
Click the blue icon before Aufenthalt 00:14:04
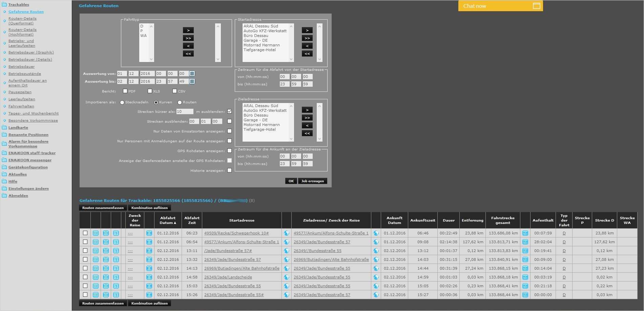(525, 268)
